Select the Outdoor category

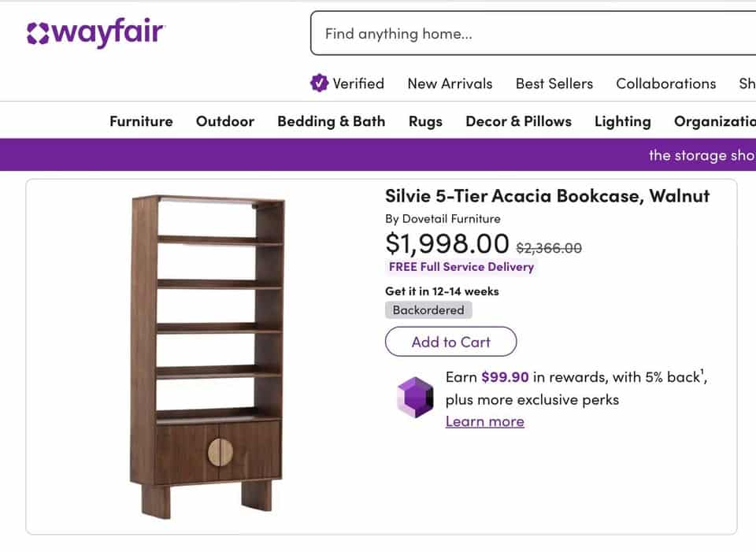tap(224, 121)
